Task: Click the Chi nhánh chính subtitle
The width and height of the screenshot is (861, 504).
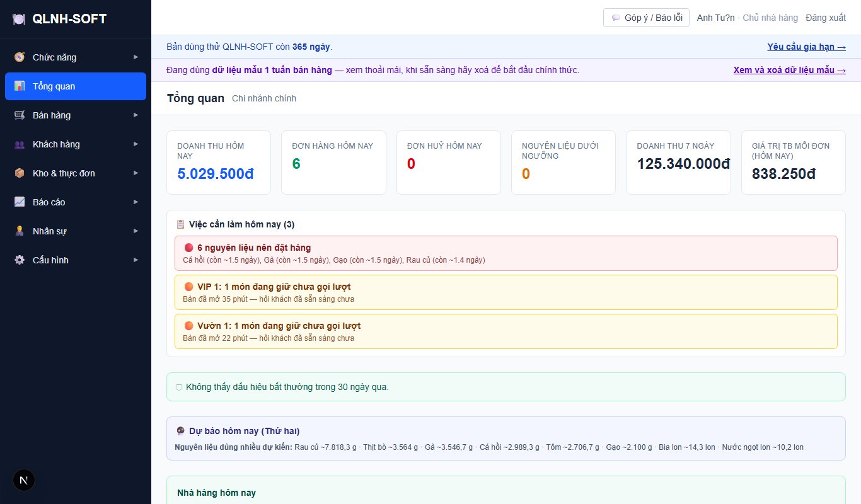Action: point(264,98)
